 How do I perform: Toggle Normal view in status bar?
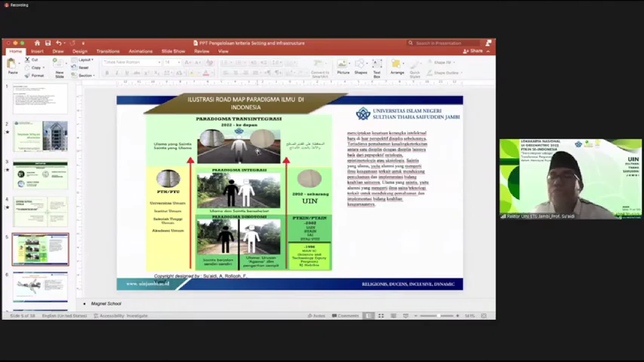(369, 316)
